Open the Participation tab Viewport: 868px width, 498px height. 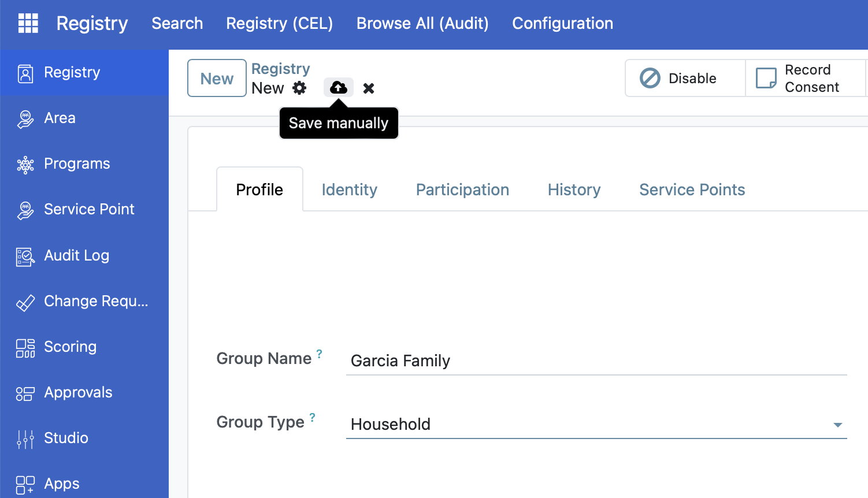[x=462, y=190]
